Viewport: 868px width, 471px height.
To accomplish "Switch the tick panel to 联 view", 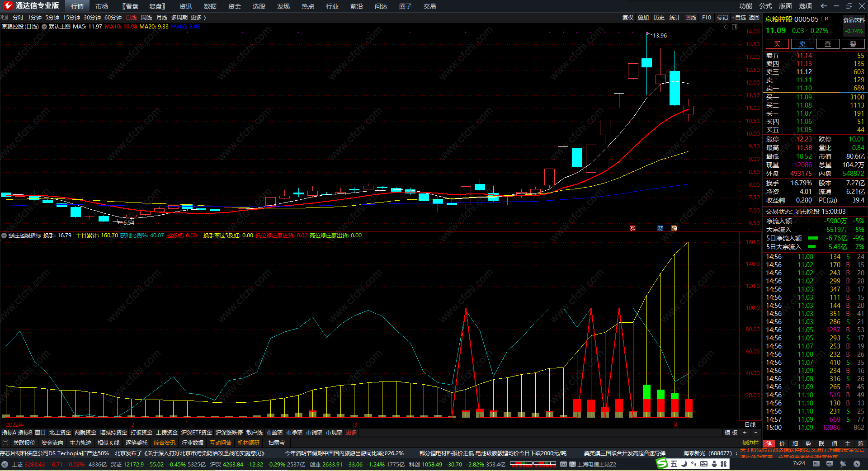I will tap(821, 443).
